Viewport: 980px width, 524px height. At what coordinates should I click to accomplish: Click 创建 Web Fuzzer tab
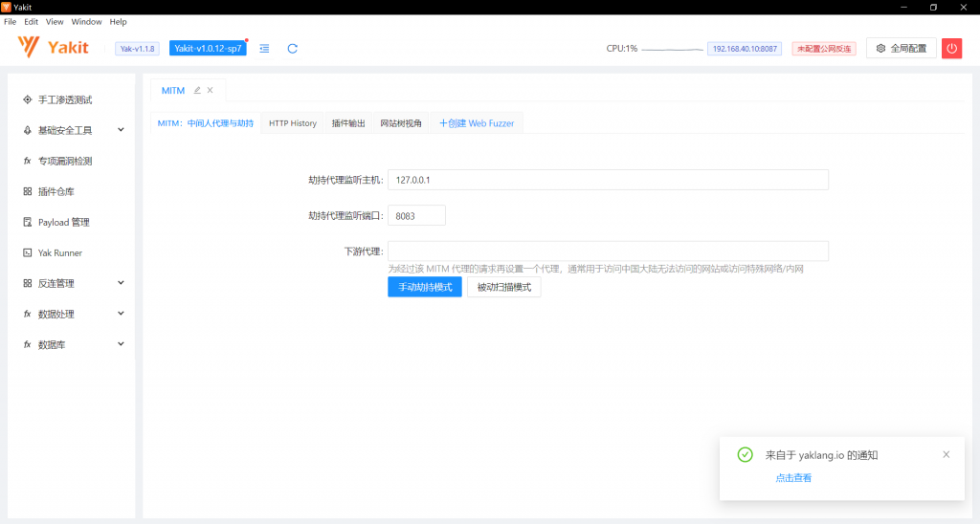[477, 123]
